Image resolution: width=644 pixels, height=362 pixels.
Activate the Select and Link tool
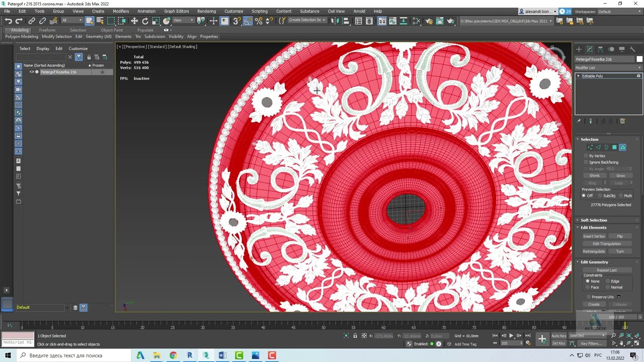pyautogui.click(x=32, y=21)
